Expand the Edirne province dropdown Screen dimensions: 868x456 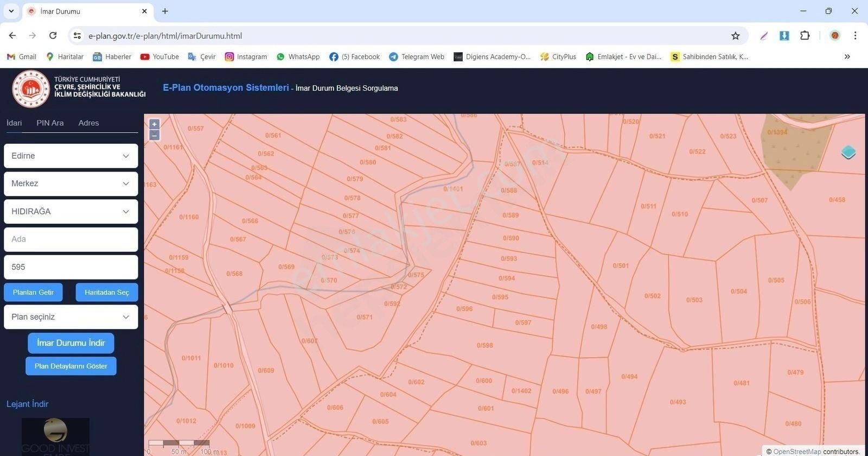coord(71,156)
